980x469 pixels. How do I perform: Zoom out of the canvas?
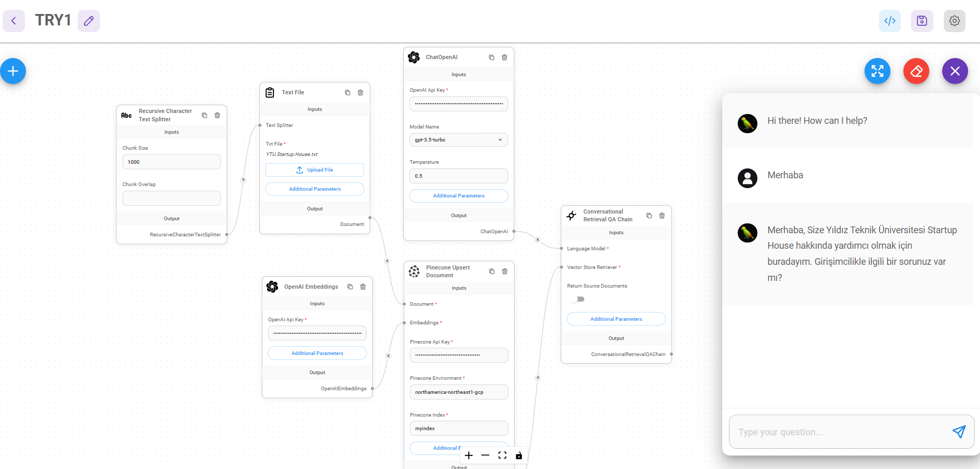point(485,455)
